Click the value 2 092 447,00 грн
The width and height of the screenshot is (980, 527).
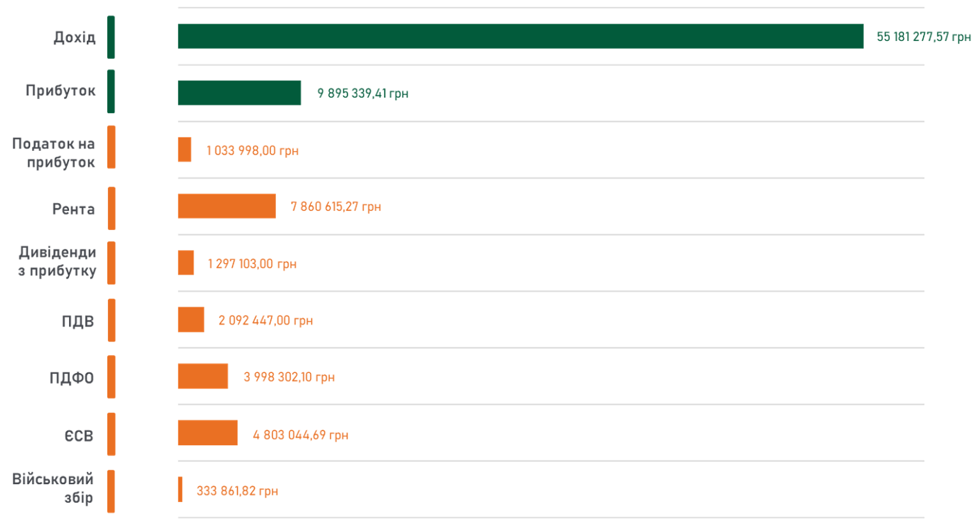click(265, 321)
